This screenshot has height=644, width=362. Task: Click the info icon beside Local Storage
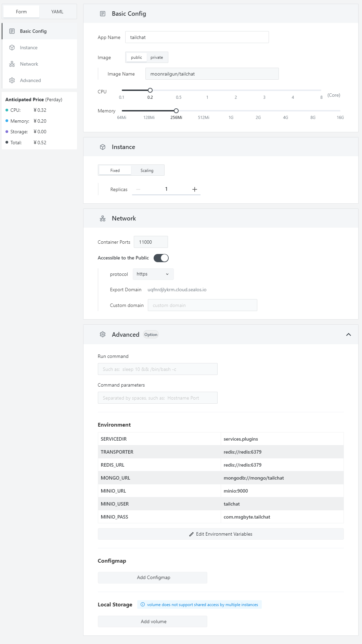(x=143, y=604)
